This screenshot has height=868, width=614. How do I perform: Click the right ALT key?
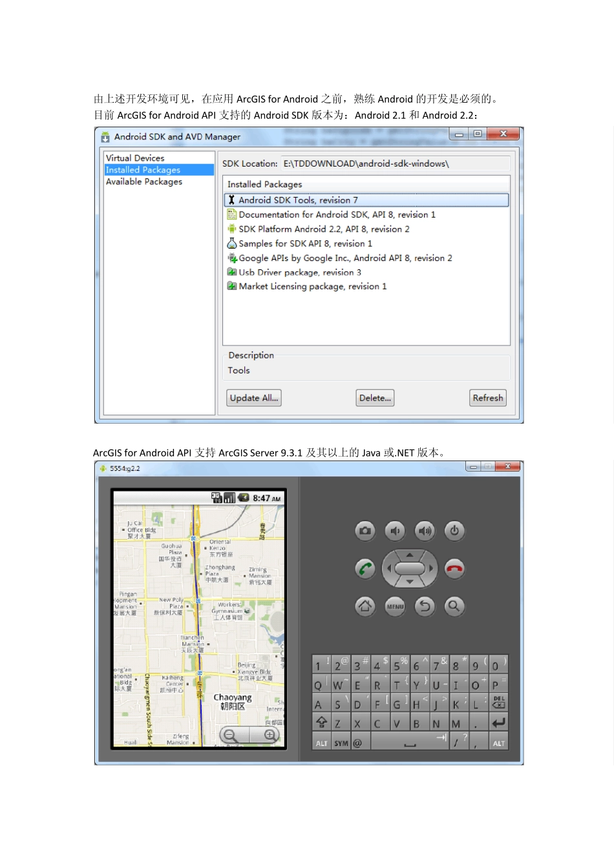(498, 742)
